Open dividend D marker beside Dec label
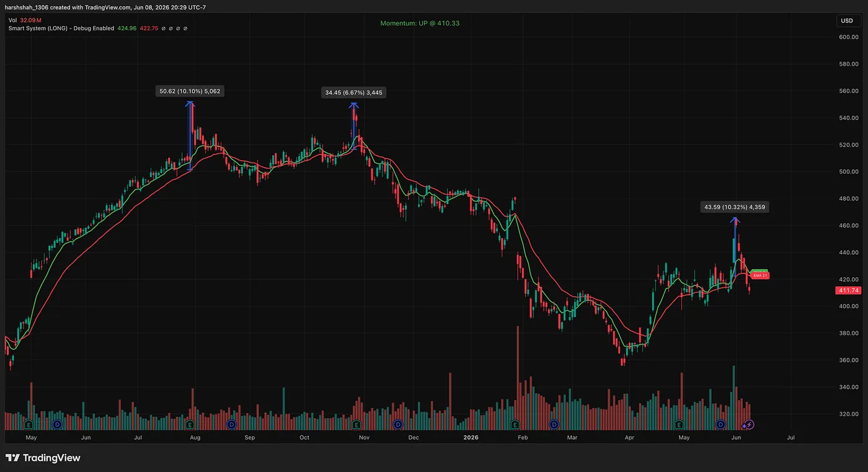 pos(397,425)
